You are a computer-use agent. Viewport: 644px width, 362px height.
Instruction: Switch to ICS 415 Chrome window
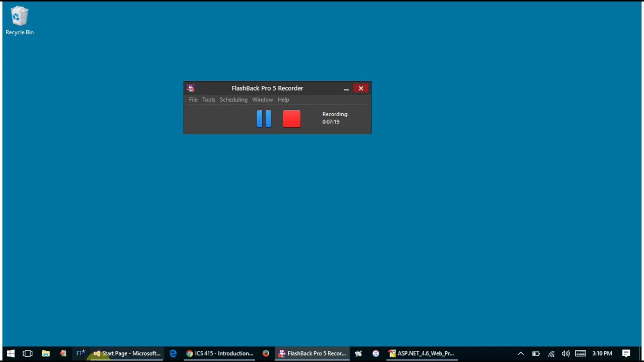coord(219,353)
